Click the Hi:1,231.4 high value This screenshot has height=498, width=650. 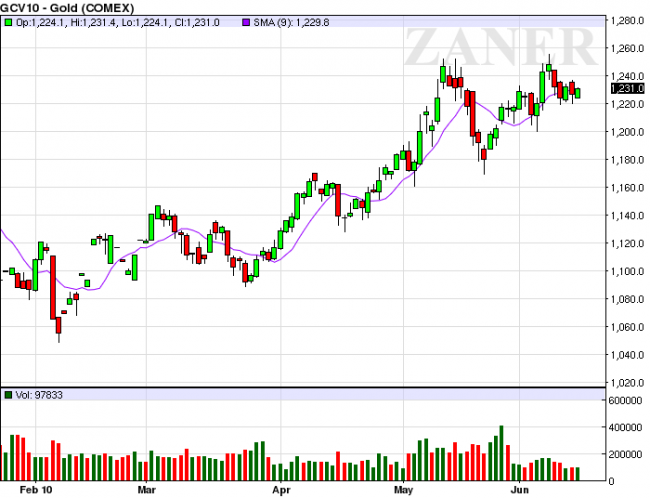(x=94, y=22)
